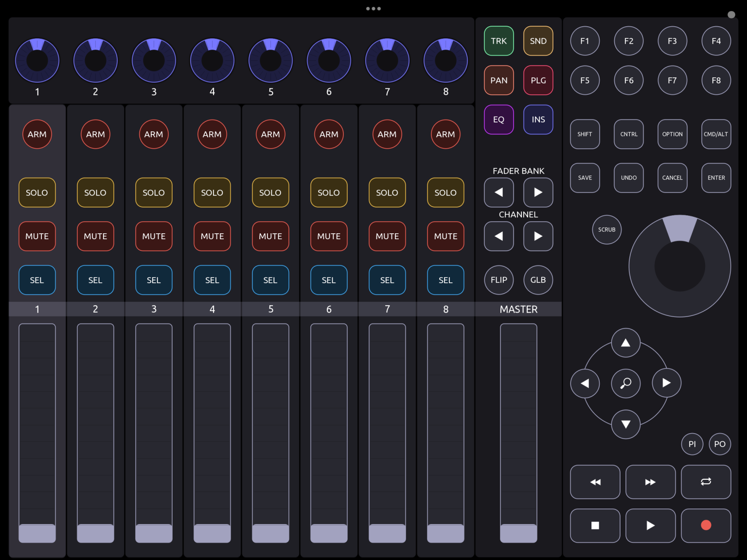Screen dimensions: 747x560
Task: Arm track 1 for recording
Action: pyautogui.click(x=37, y=134)
